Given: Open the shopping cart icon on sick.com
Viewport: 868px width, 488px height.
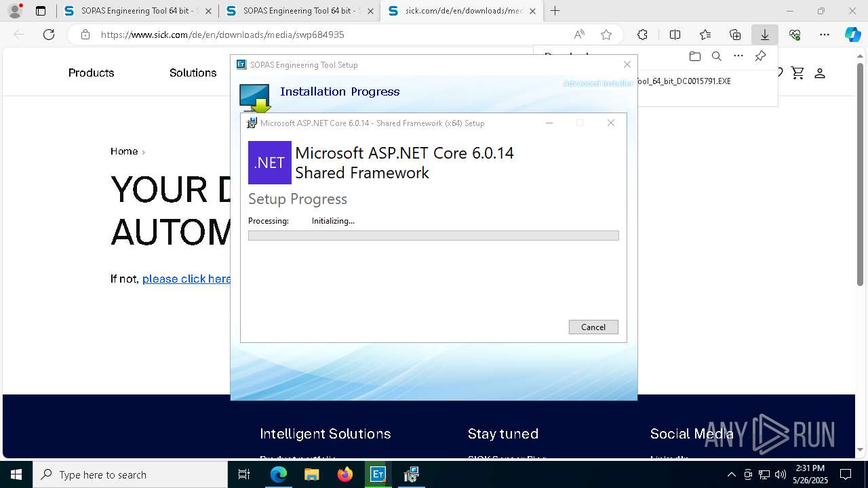Looking at the screenshot, I should [x=797, y=73].
